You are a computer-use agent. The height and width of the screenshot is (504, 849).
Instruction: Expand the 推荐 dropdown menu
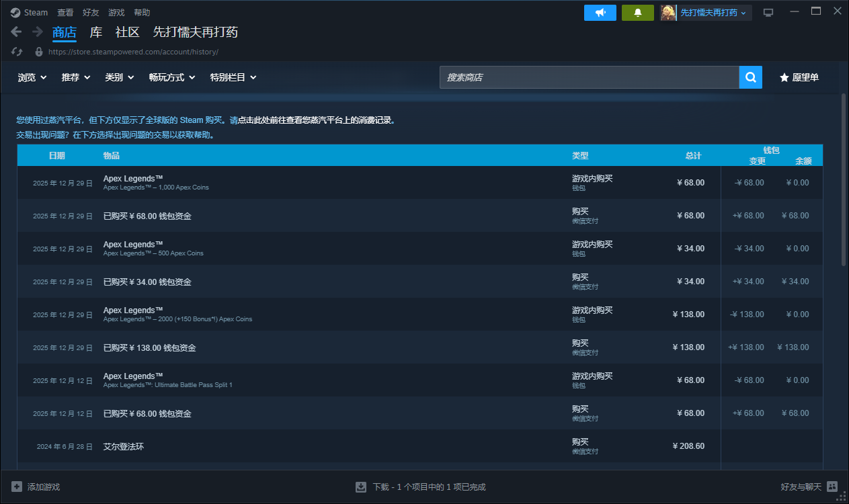76,77
